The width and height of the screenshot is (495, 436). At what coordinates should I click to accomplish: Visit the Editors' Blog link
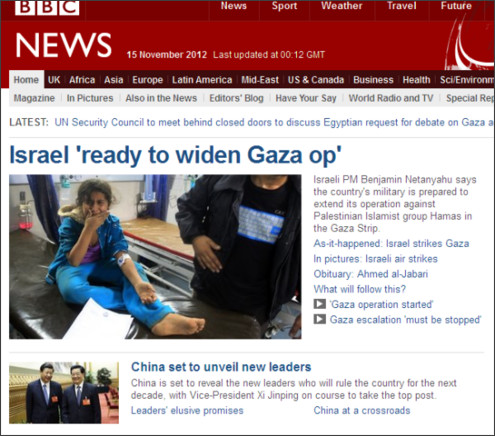(236, 98)
